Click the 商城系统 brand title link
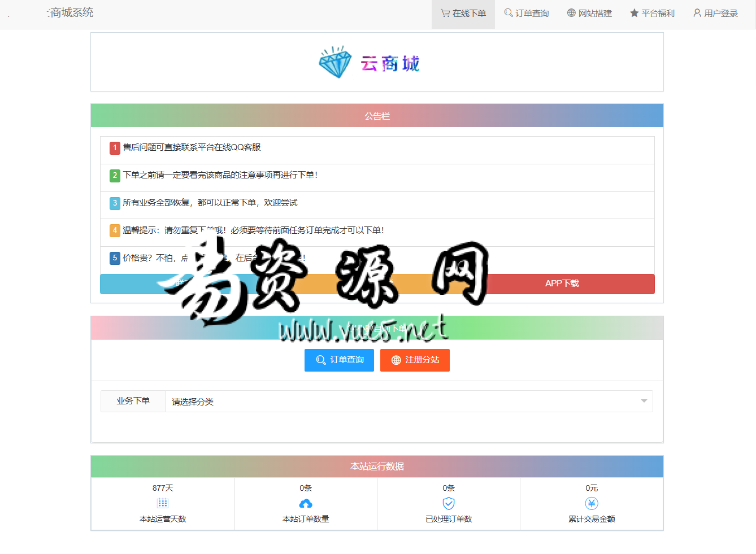 coord(71,12)
